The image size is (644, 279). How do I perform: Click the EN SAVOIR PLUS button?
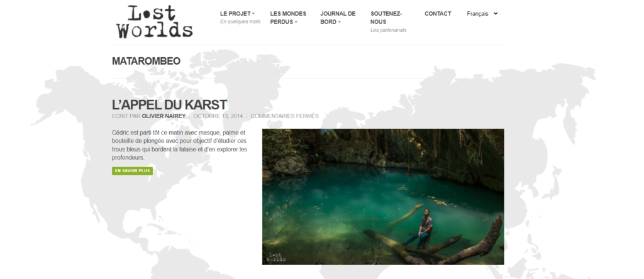coord(132,171)
